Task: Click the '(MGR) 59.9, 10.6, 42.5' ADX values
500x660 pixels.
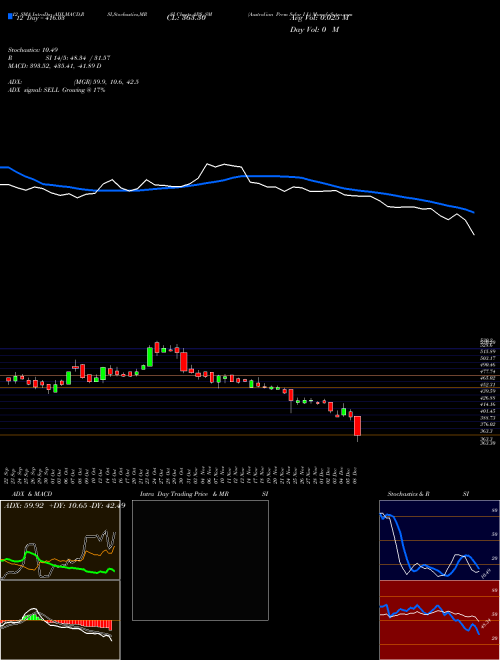Action: (106, 82)
